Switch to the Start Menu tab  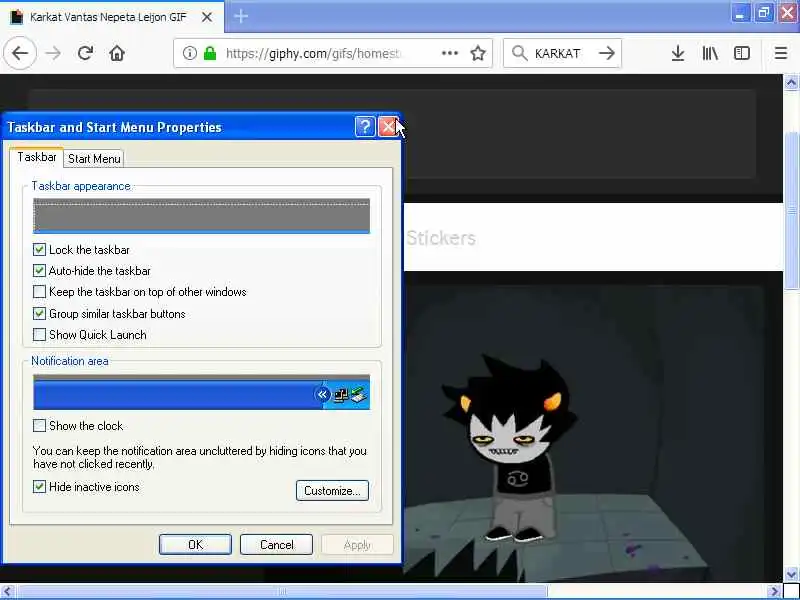(94, 159)
